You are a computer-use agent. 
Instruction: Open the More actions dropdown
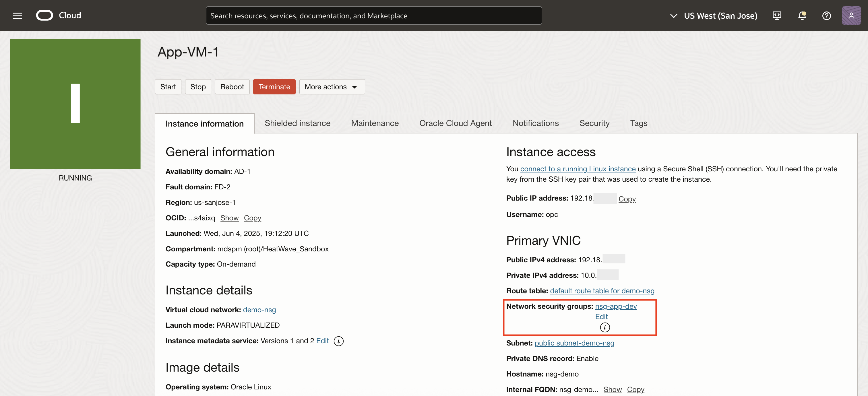pos(331,87)
